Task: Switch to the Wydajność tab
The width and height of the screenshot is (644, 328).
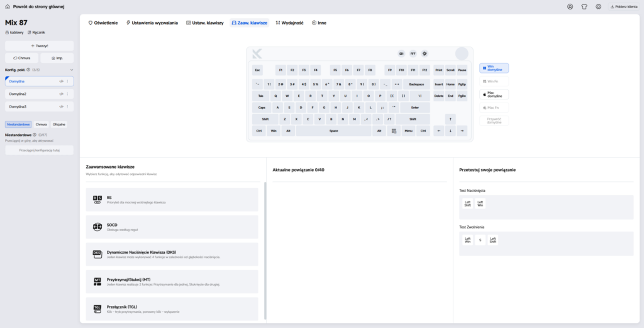Action: pos(289,23)
